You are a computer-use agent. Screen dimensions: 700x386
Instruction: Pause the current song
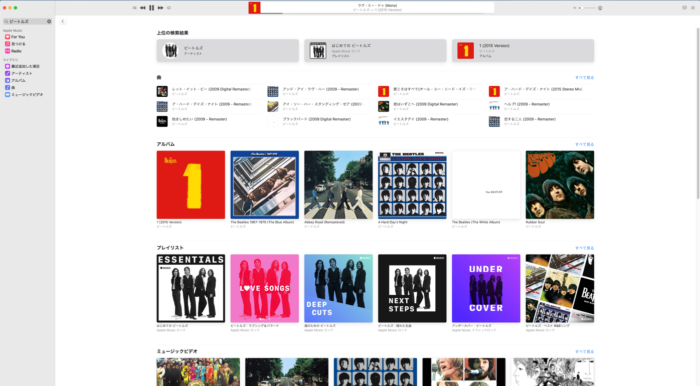152,8
